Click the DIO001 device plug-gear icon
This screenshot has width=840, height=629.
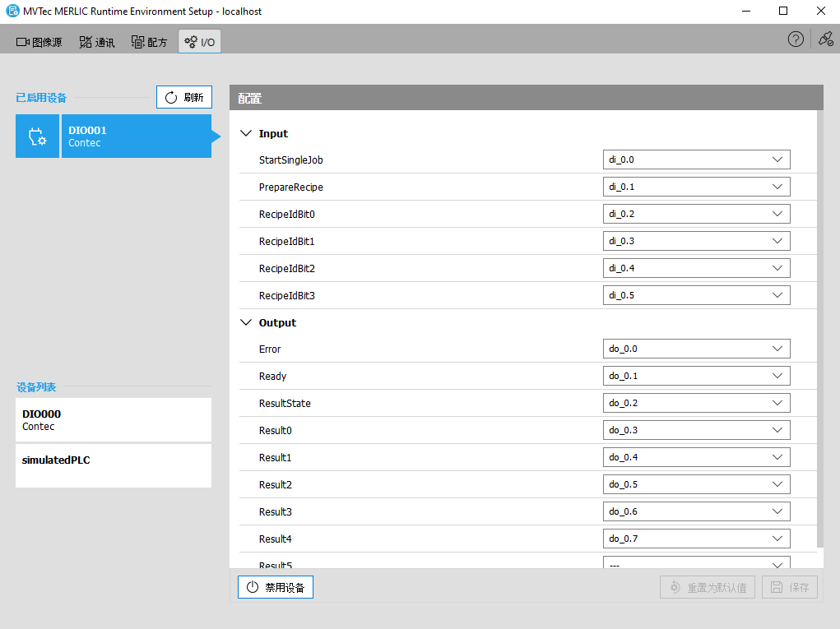click(x=37, y=136)
